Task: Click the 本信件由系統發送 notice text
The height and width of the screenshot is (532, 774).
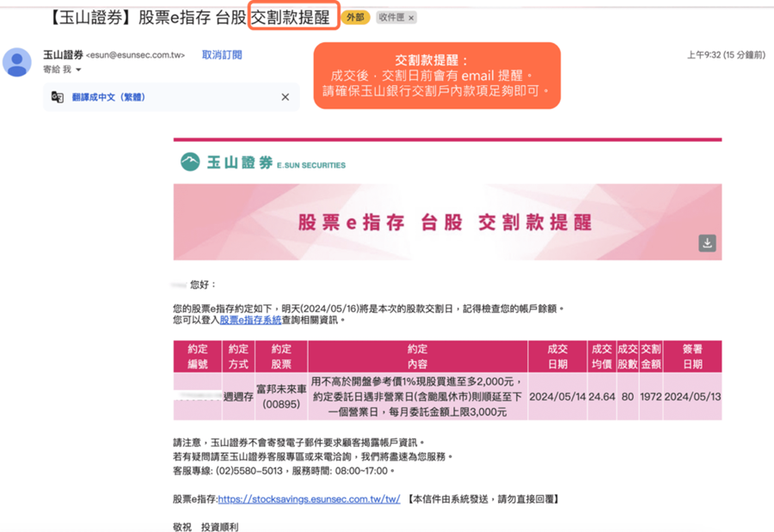Action: [483, 499]
